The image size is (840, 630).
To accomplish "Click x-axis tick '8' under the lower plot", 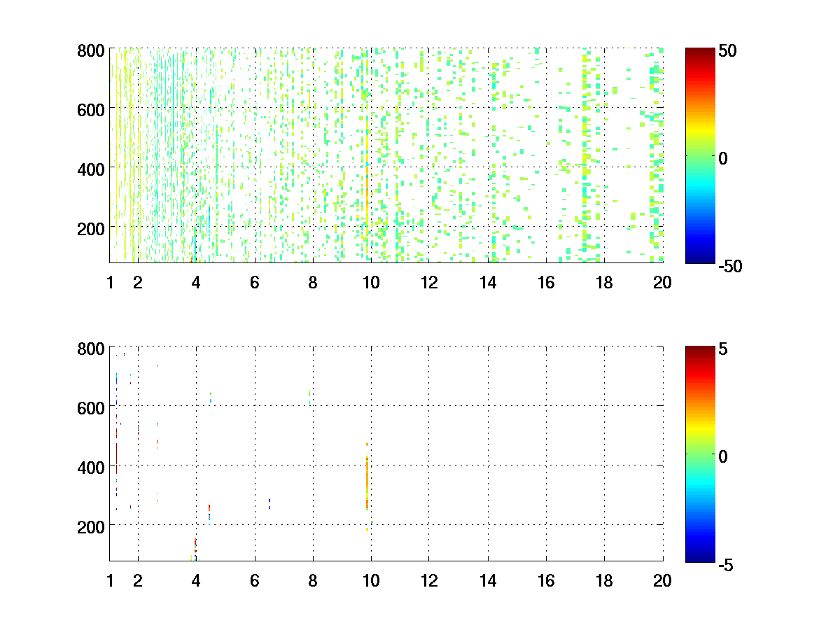I will point(313,580).
